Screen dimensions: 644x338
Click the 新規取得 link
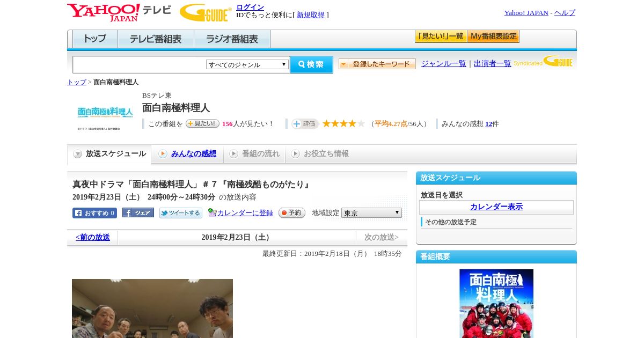pos(311,15)
